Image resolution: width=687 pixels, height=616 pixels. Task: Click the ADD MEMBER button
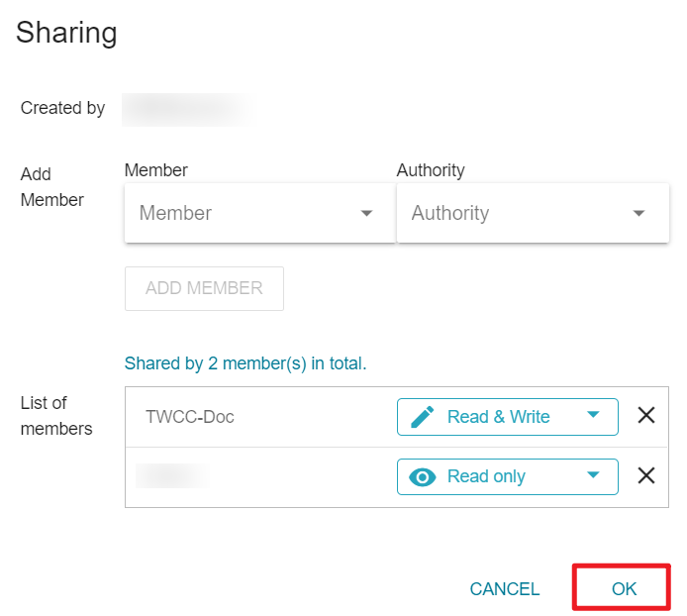[x=204, y=288]
